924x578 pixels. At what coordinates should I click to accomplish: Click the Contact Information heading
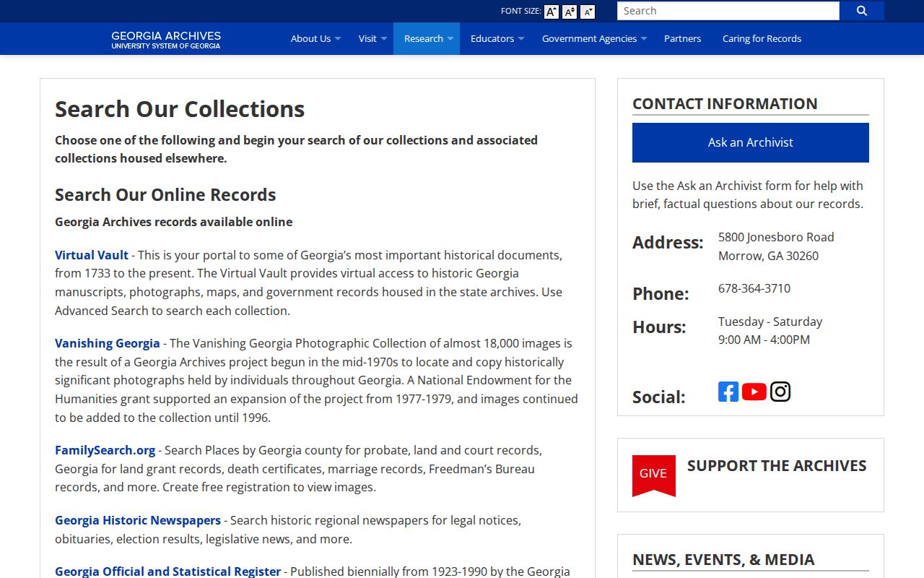725,103
